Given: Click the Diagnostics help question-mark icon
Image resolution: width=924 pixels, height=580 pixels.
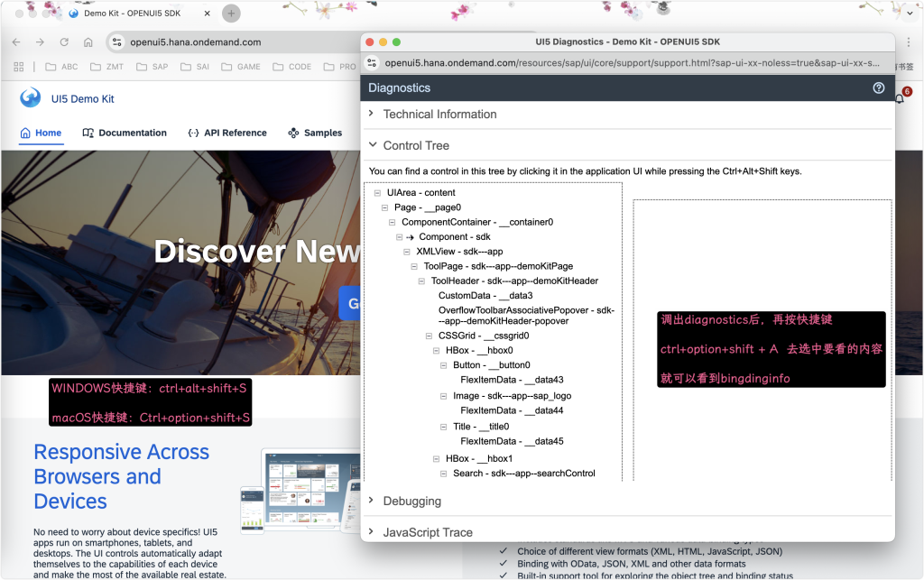Looking at the screenshot, I should (878, 88).
